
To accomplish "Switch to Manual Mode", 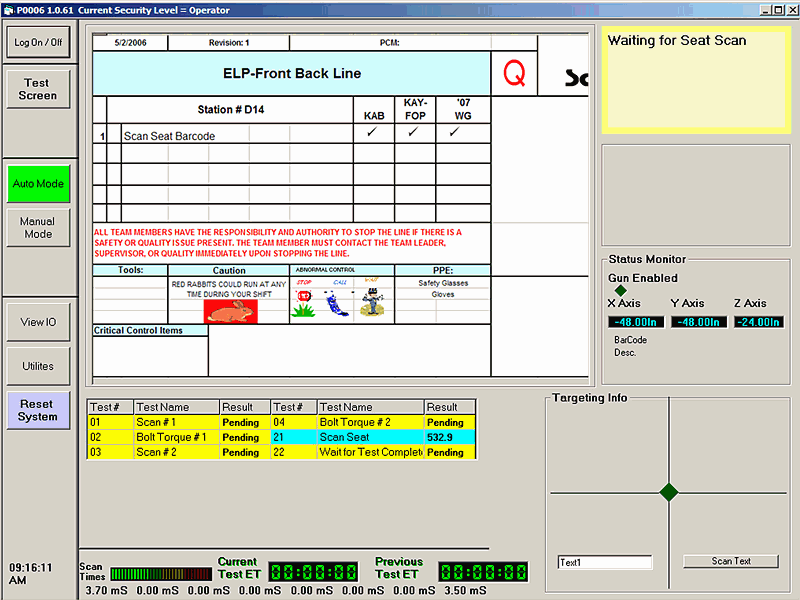I will click(x=38, y=228).
